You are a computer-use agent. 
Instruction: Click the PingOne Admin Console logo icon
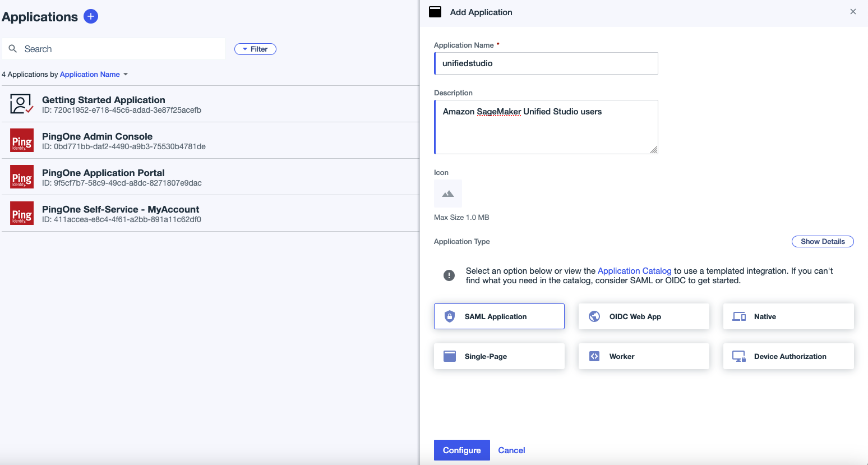21,140
